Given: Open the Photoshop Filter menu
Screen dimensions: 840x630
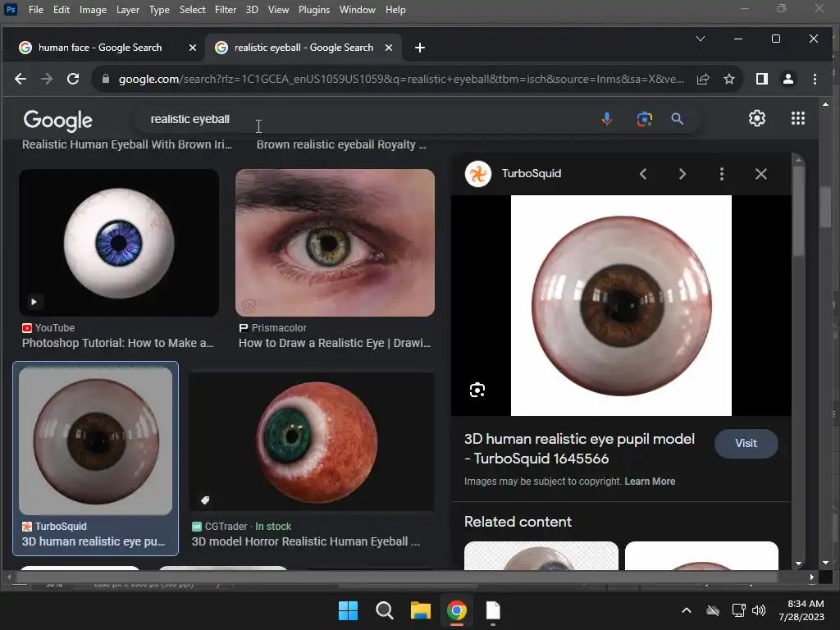Looking at the screenshot, I should pyautogui.click(x=225, y=10).
